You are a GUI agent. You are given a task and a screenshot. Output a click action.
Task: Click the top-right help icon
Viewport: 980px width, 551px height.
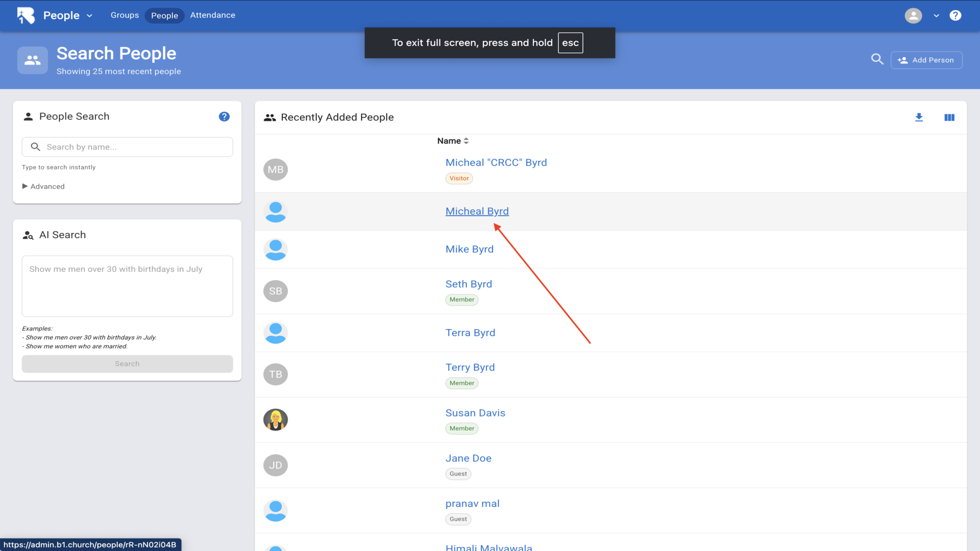pos(955,15)
